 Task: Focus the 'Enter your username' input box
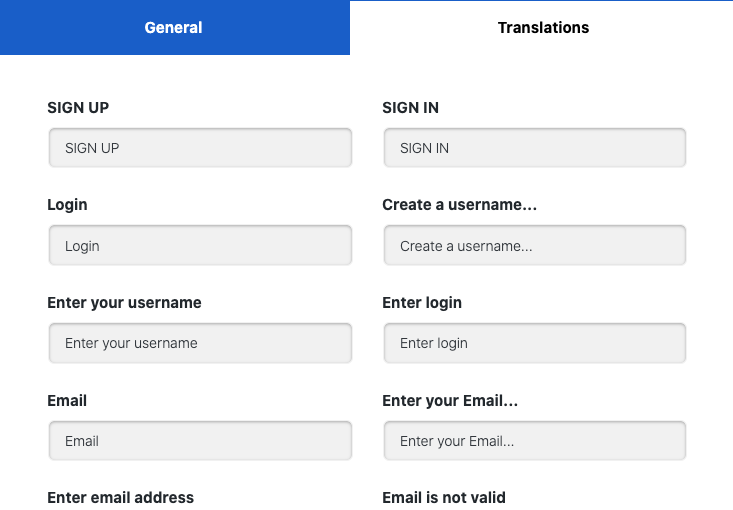[x=200, y=343]
